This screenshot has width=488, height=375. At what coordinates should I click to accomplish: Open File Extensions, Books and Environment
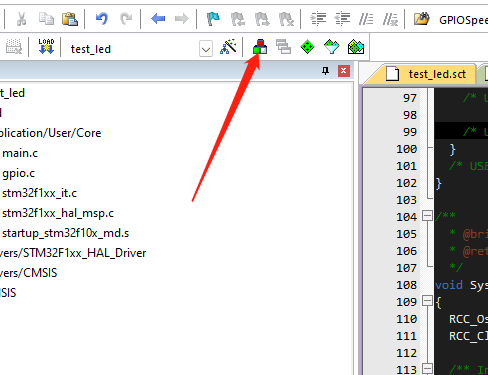[260, 47]
